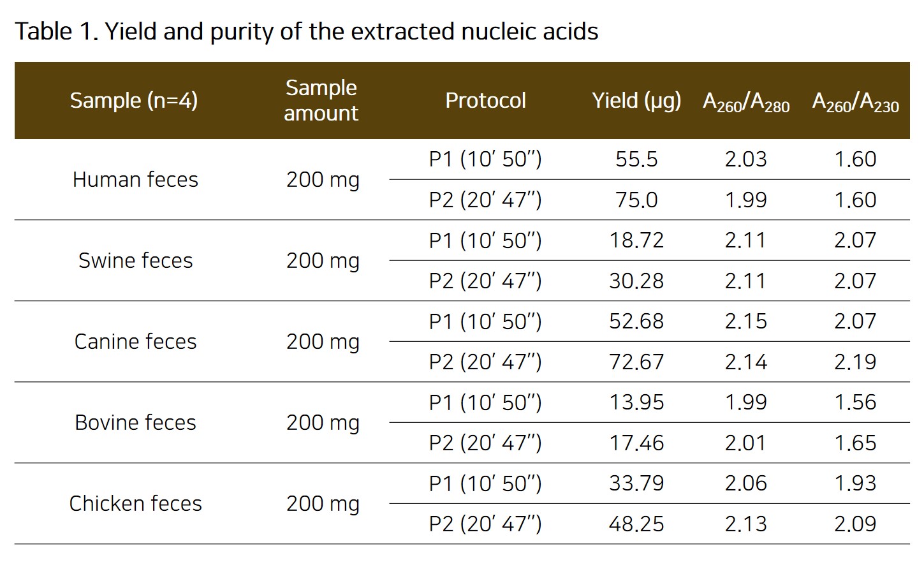Select the "Chicken feces" sample cell
This screenshot has height=567, width=924.
(135, 503)
